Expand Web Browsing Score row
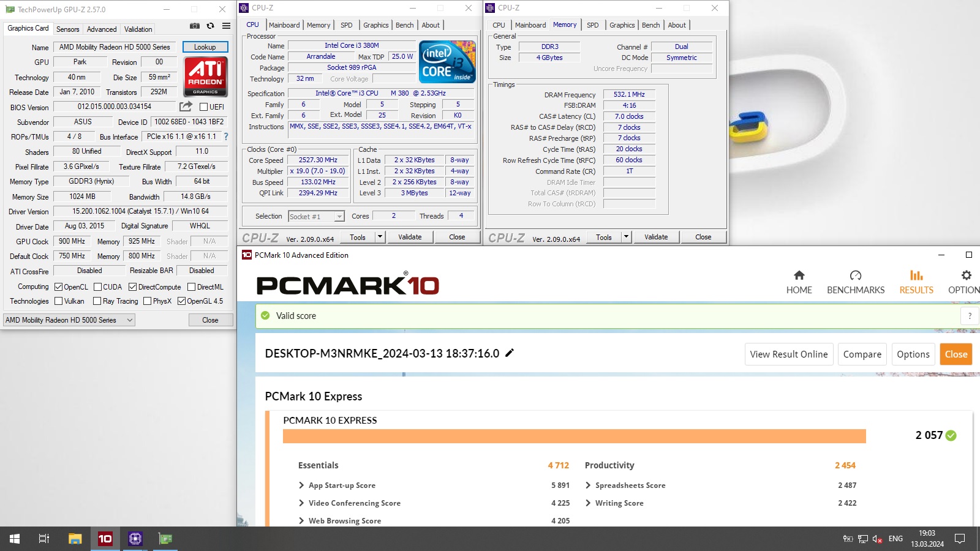This screenshot has width=980, height=551. click(301, 520)
